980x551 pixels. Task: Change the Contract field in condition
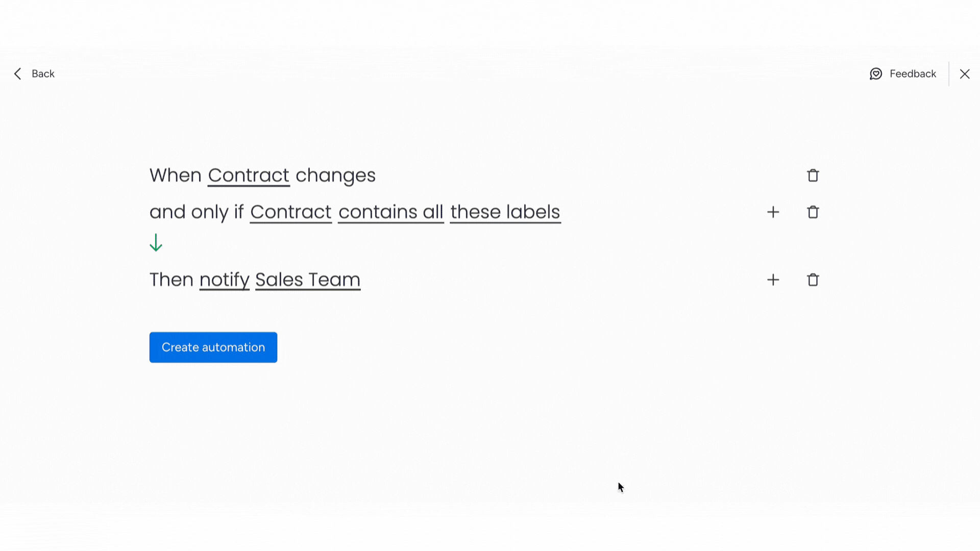coord(291,212)
